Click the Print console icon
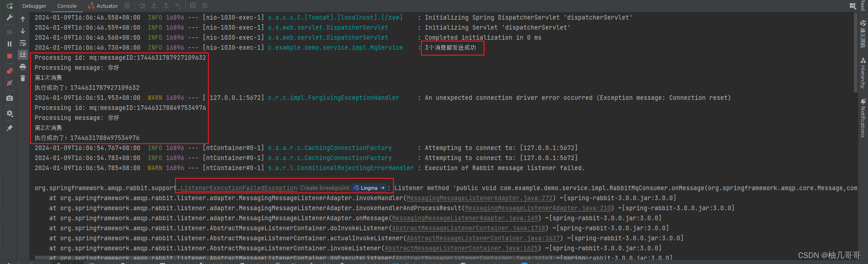Viewport: 868px width, 264px height. (23, 67)
